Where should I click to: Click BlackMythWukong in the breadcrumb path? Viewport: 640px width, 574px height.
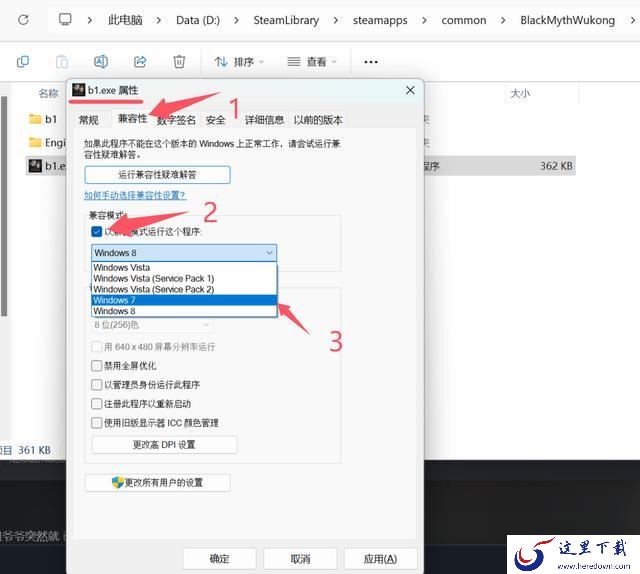point(567,20)
